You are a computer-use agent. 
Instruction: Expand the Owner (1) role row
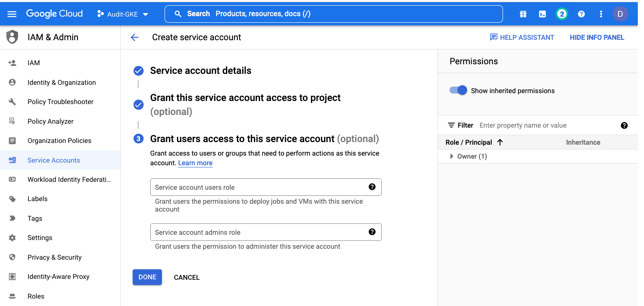click(x=452, y=156)
